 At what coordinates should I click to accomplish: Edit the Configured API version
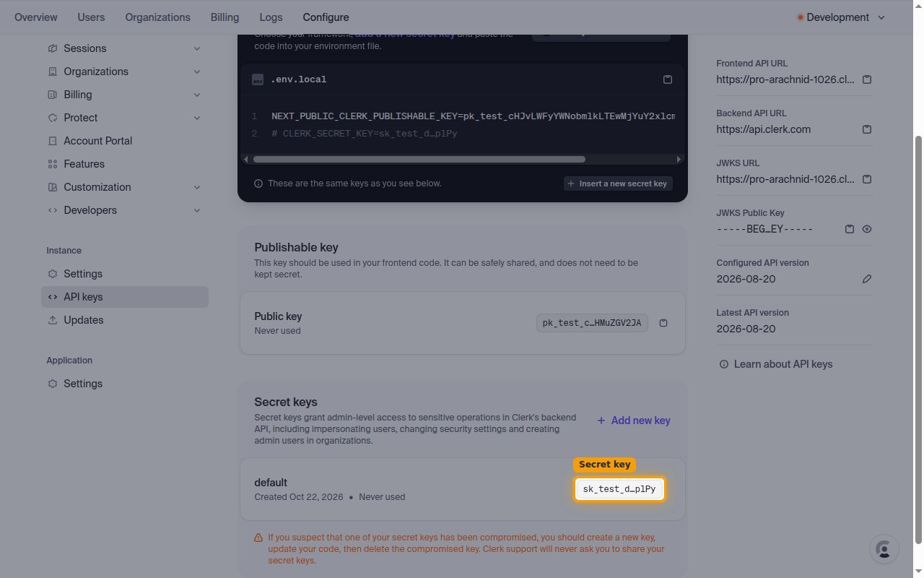[867, 279]
